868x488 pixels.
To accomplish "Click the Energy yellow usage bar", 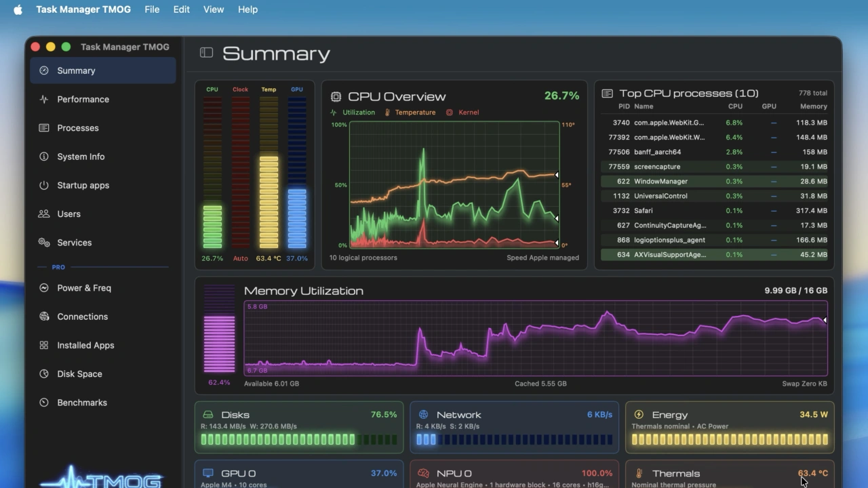I will click(730, 439).
